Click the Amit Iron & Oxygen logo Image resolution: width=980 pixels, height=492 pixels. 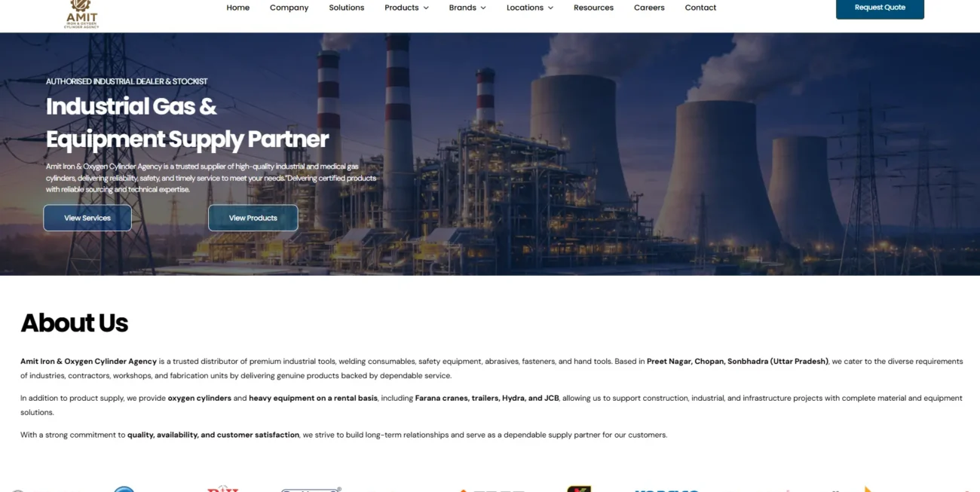click(x=81, y=14)
